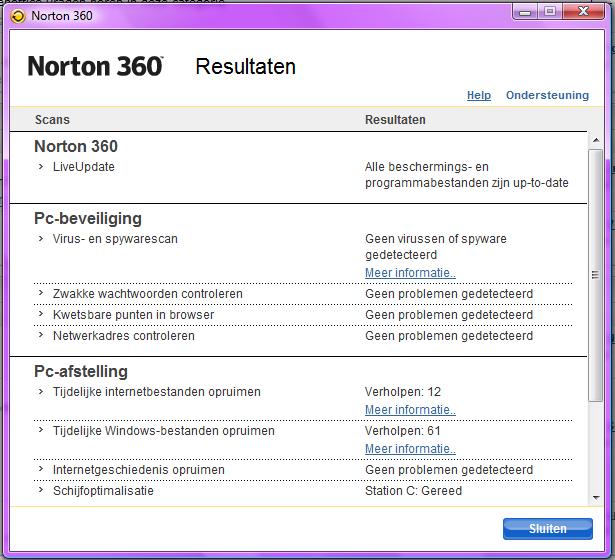Click Geen virussen of spyware gedetecteerd text
Screen dimensions: 615x560
[x=436, y=247]
